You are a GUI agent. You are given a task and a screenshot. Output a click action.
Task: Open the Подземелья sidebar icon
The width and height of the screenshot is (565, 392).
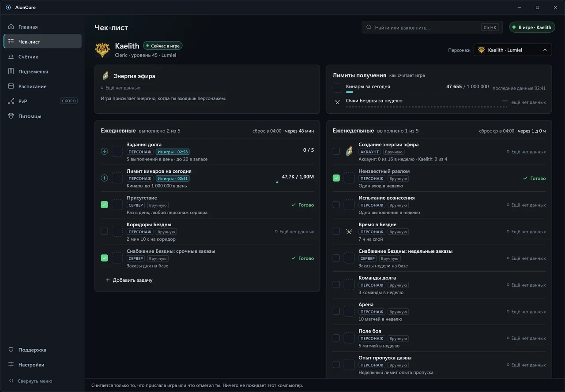point(11,71)
